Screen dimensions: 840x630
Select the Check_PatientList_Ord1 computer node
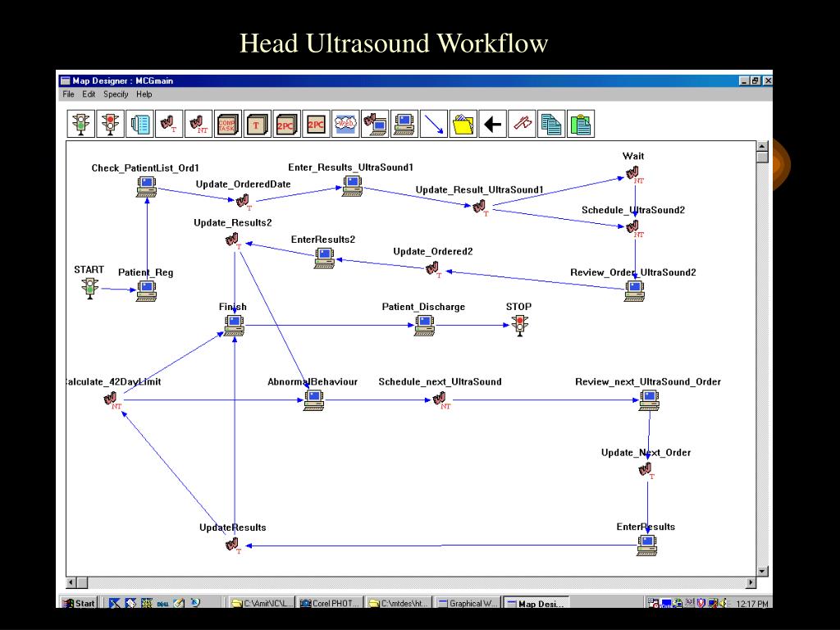click(x=146, y=186)
